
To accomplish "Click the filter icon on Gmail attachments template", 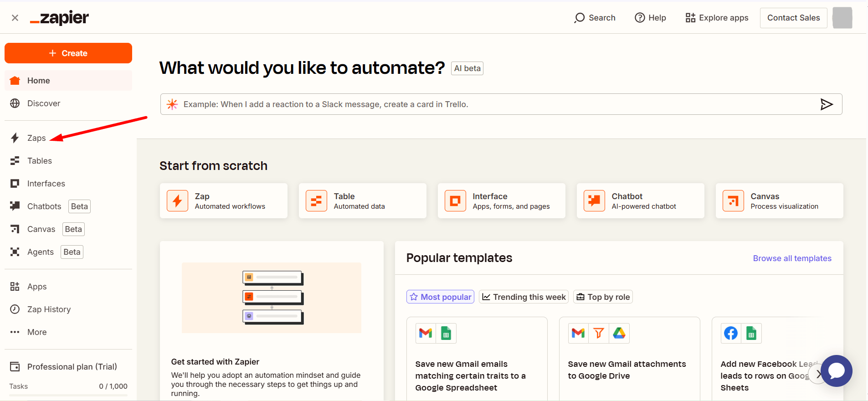I will 599,334.
